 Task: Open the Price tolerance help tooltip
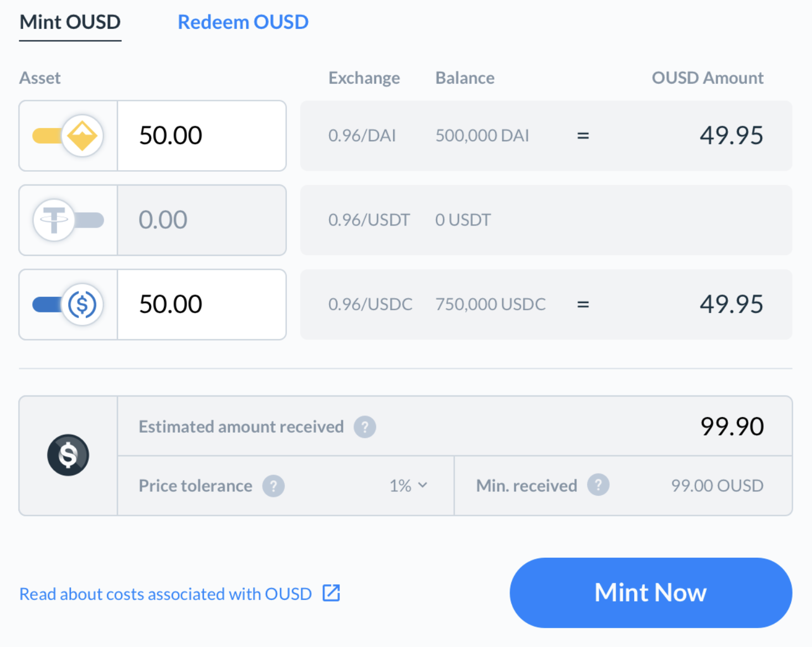274,486
